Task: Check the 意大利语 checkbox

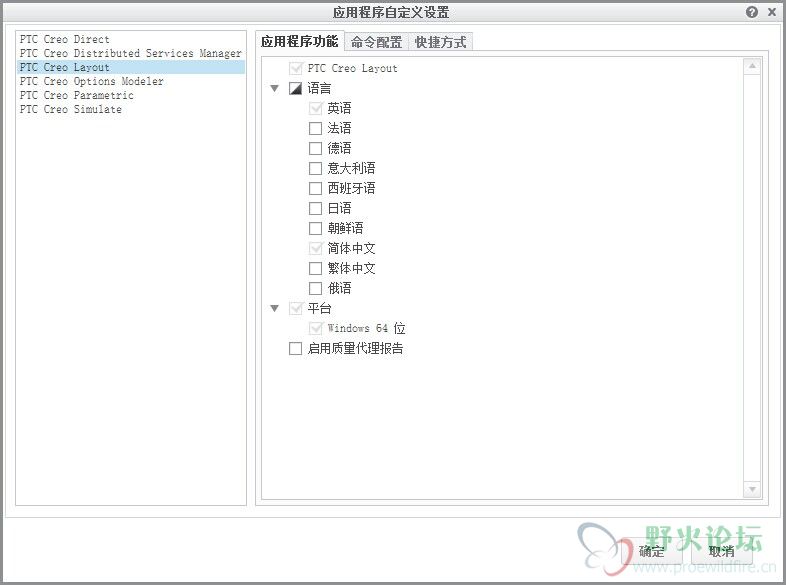Action: click(x=315, y=168)
